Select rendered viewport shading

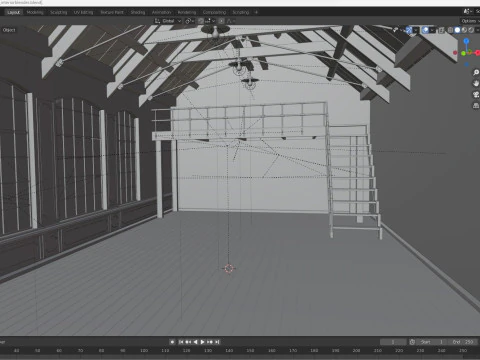click(471, 30)
